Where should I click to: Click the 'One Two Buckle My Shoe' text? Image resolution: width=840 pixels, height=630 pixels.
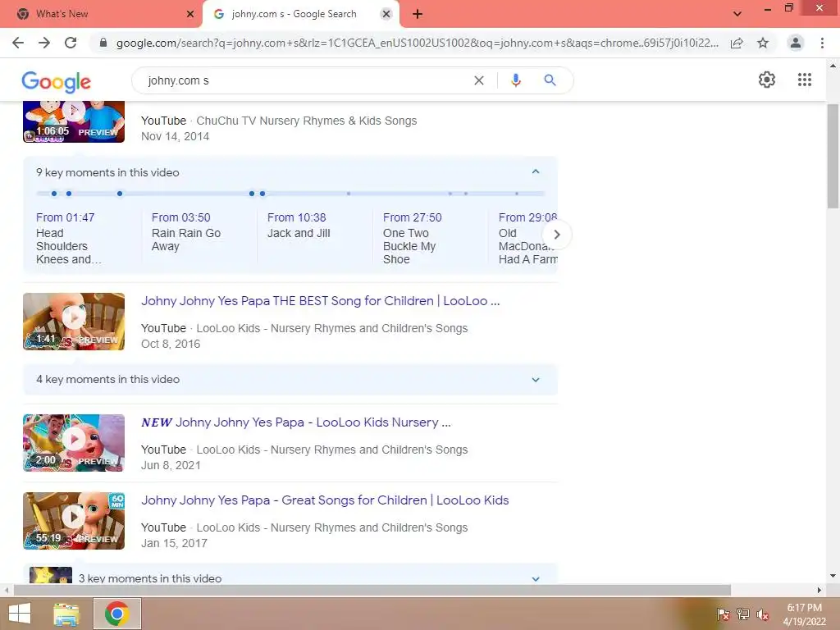(x=409, y=246)
